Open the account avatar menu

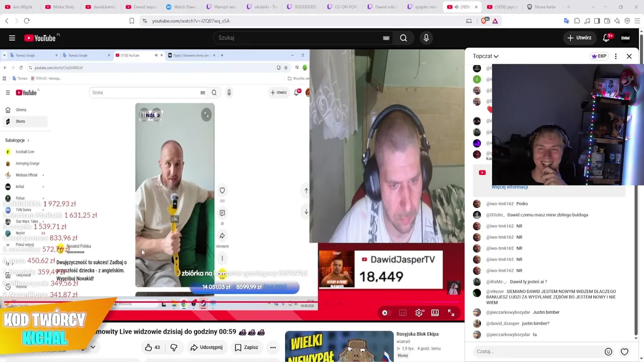(x=625, y=38)
